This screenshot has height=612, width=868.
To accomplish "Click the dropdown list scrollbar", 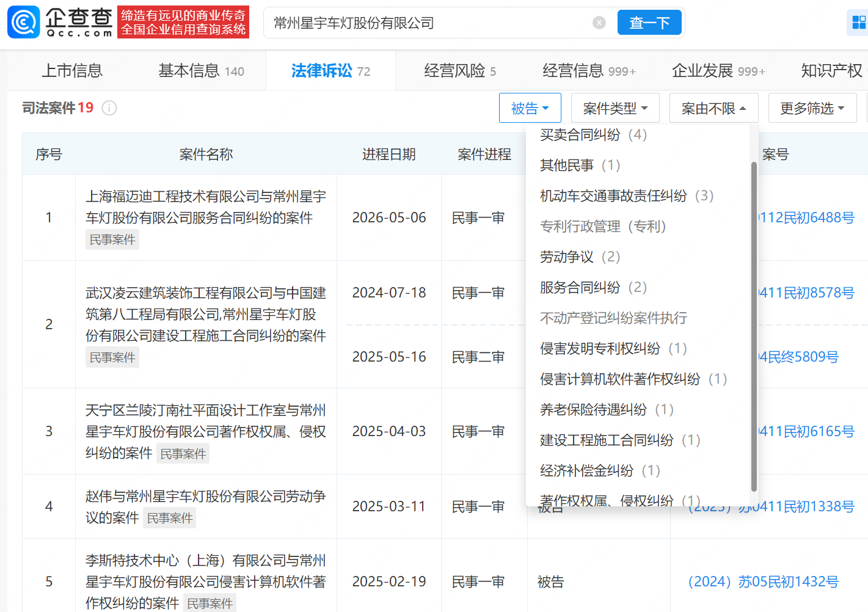I will 754,327.
